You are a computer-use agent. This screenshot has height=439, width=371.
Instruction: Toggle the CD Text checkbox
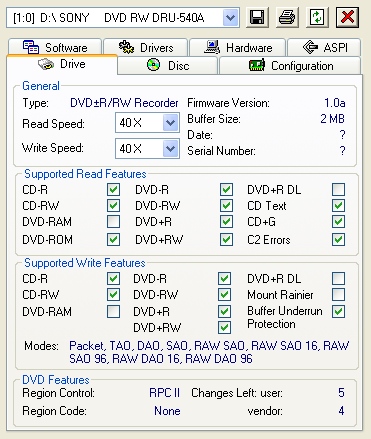click(338, 205)
